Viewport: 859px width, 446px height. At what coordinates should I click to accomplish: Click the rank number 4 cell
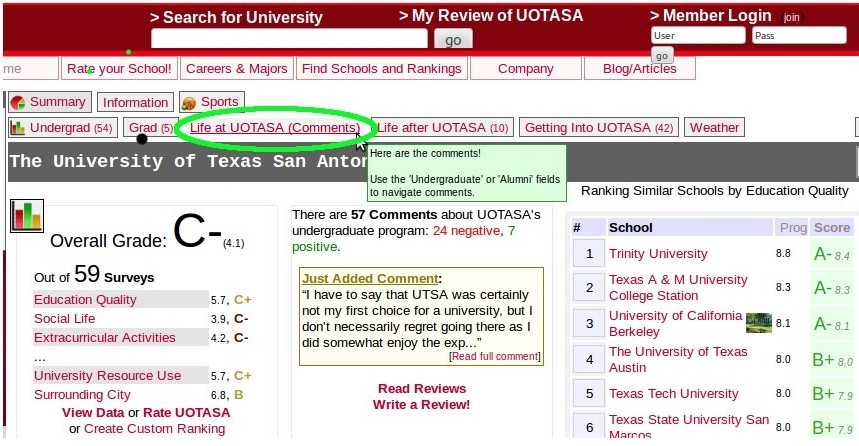point(589,359)
